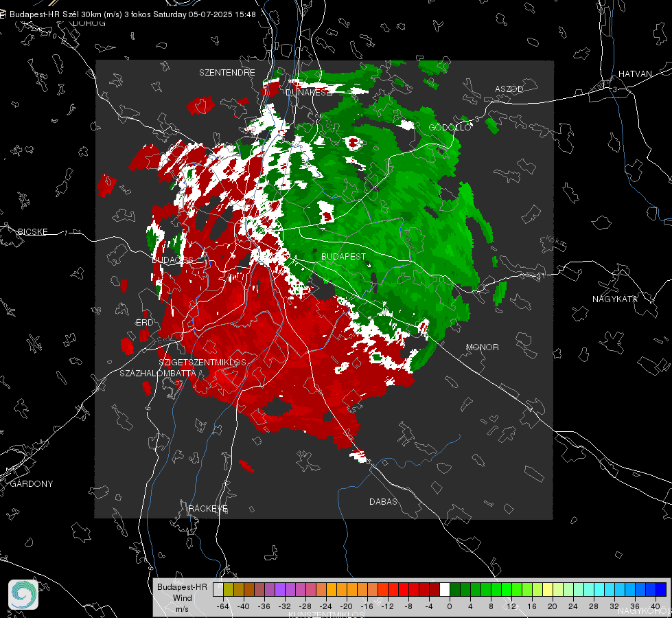
Task: Click the NAGYKÁTA town label
Action: (x=614, y=299)
